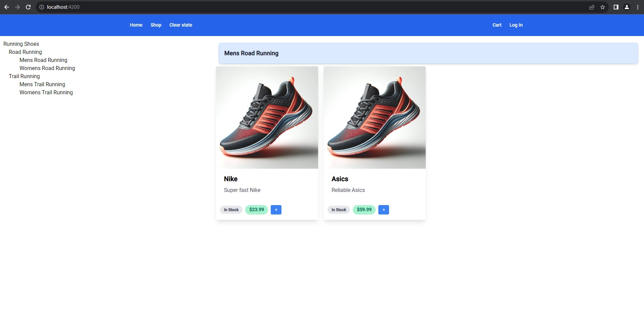Click the $59.99 price tag
The width and height of the screenshot is (644, 331).
364,210
